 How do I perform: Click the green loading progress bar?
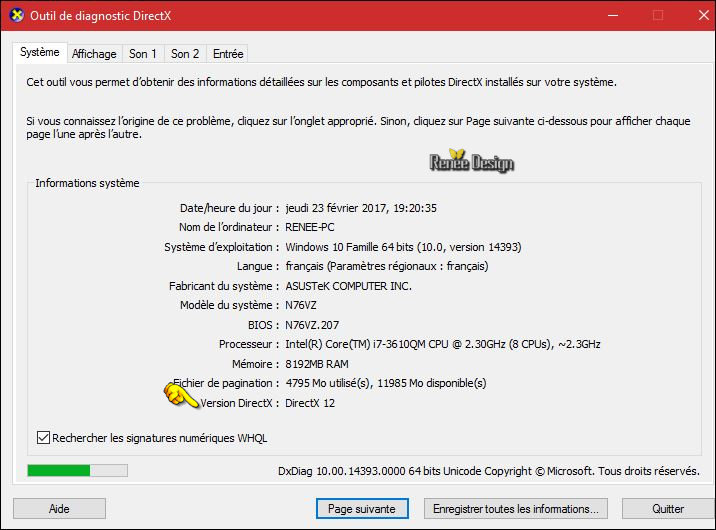pyautogui.click(x=77, y=470)
